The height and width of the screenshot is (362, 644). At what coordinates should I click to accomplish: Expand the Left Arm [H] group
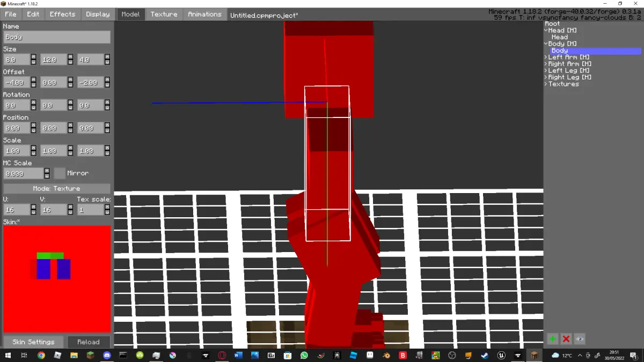(546, 57)
